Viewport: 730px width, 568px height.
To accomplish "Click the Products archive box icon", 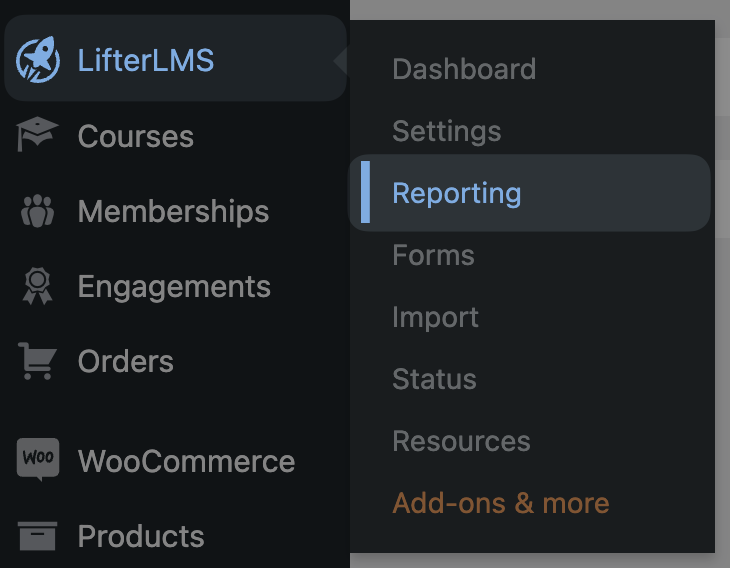I will point(38,536).
